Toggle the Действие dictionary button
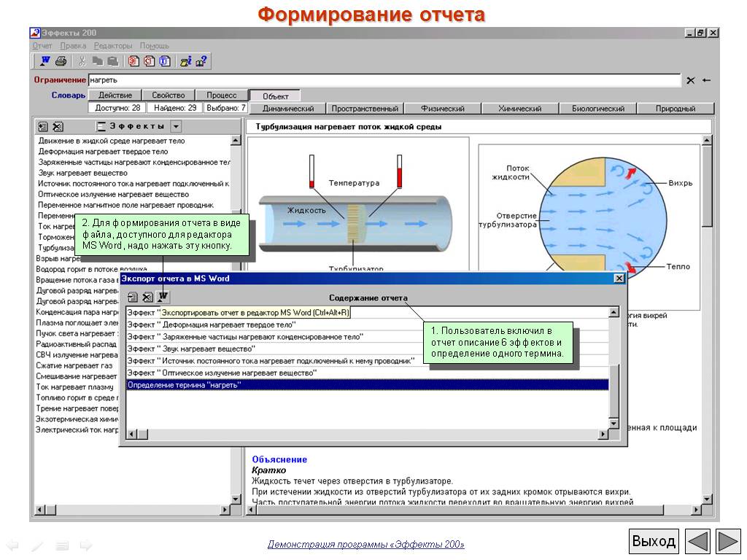Screen dimensions: 747x560 pyautogui.click(x=115, y=96)
